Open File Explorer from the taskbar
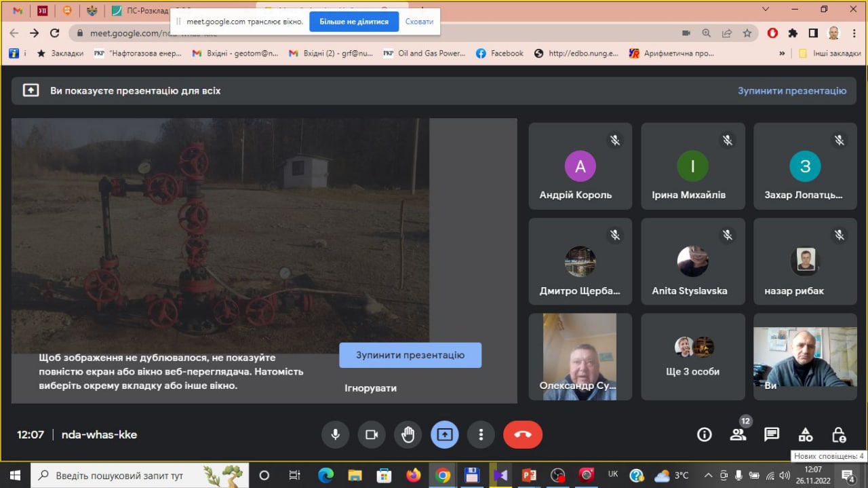868x488 pixels. point(354,475)
